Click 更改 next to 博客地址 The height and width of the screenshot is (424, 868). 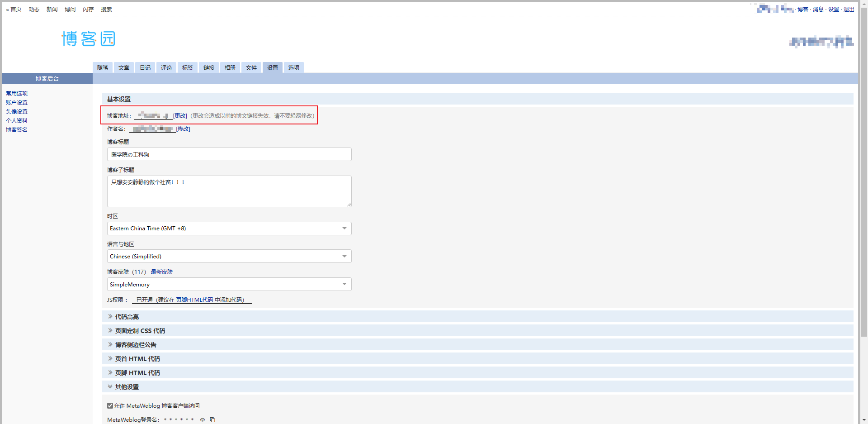pyautogui.click(x=180, y=116)
